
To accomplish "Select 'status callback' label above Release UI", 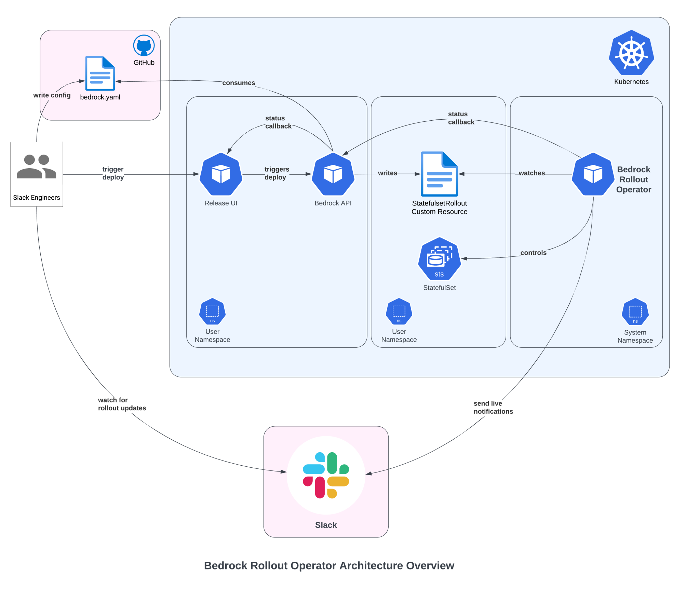I will click(278, 122).
